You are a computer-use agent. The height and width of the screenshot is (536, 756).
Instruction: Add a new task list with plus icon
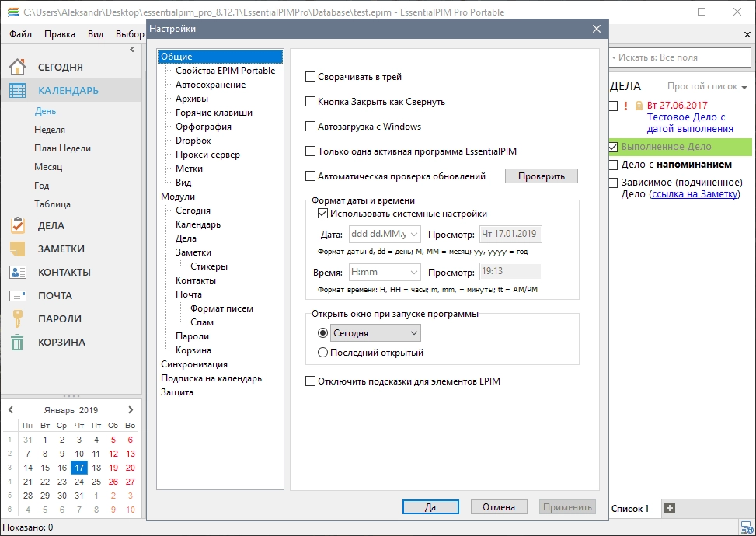click(x=670, y=508)
